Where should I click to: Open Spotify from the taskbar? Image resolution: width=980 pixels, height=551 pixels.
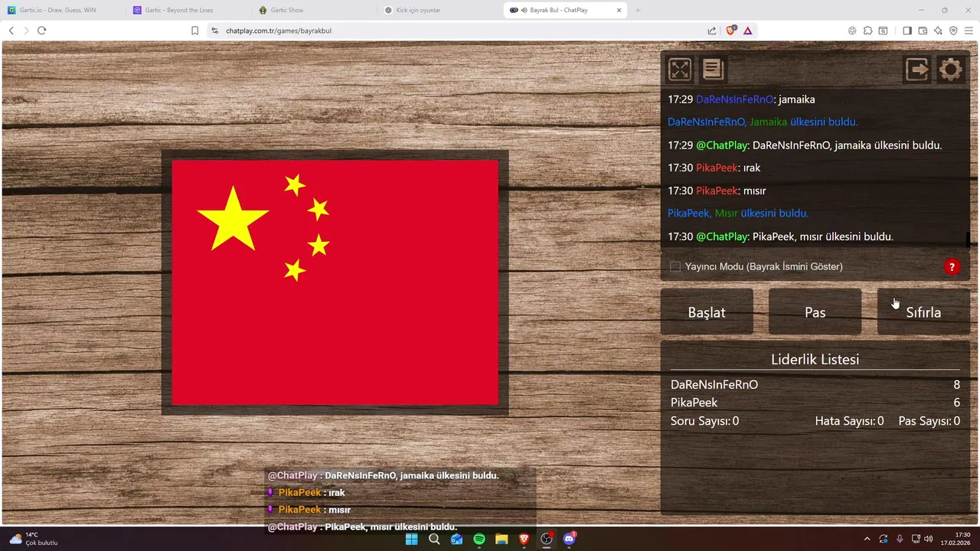[479, 539]
